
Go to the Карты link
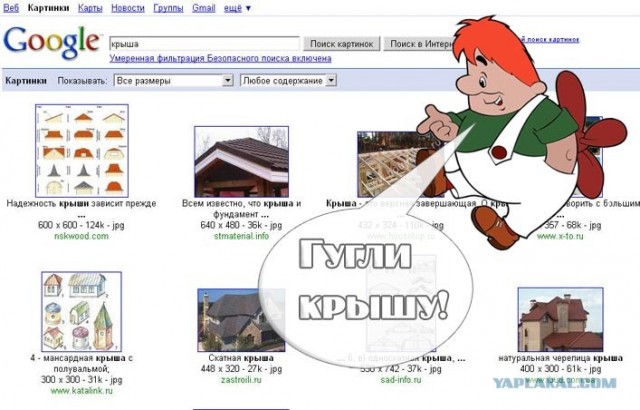click(x=90, y=8)
